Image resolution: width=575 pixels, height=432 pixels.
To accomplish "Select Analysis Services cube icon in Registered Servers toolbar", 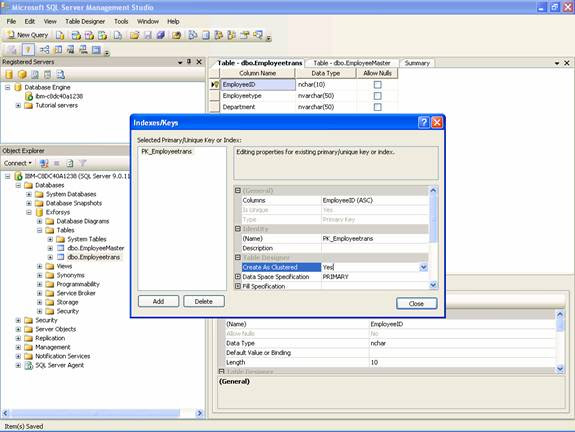I will [x=22, y=75].
